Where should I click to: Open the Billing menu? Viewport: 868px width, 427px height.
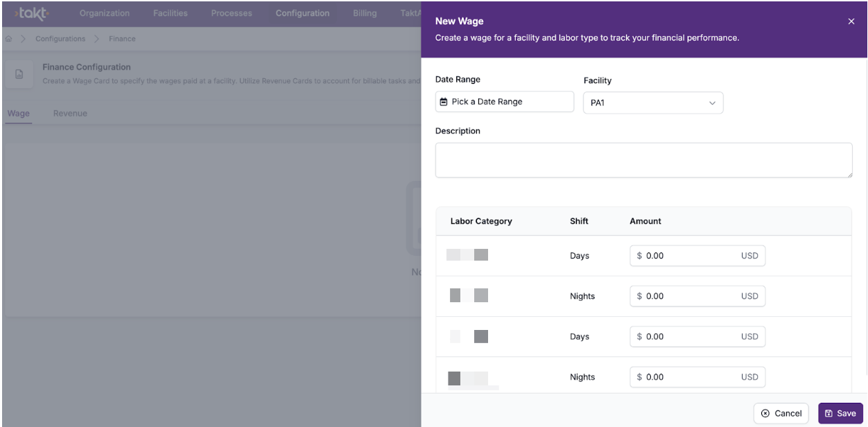point(365,13)
